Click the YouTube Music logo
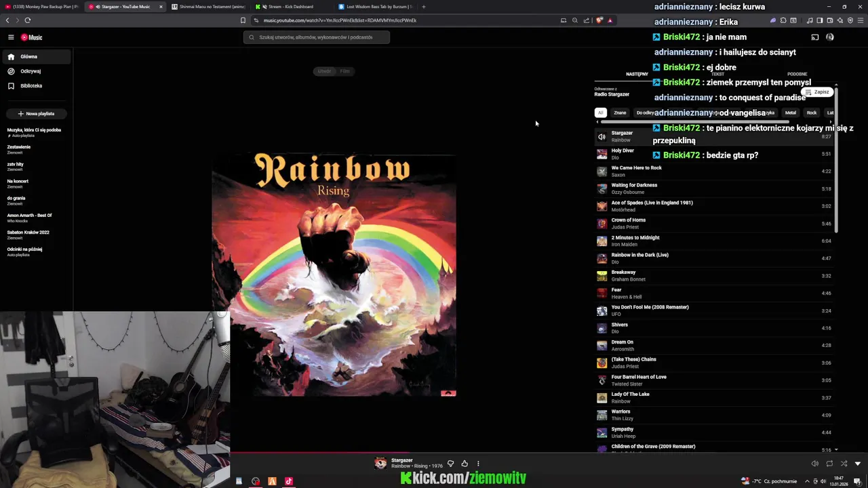The height and width of the screenshot is (488, 868). point(31,37)
